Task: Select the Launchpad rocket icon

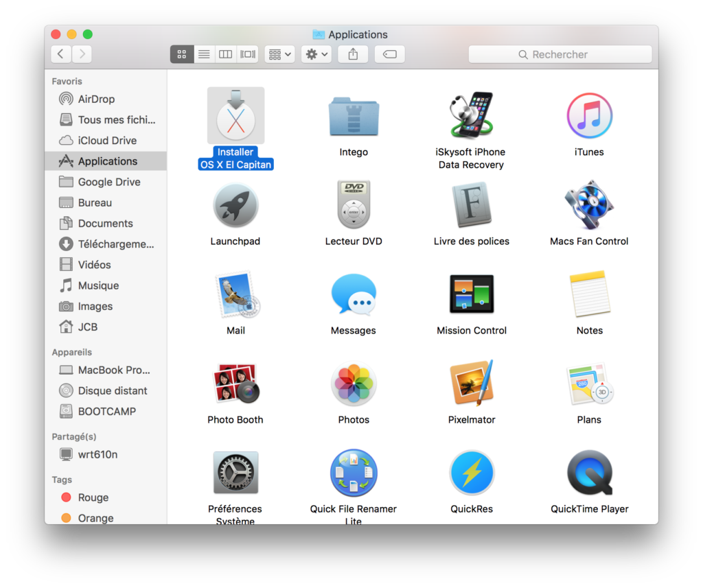Action: 236,205
